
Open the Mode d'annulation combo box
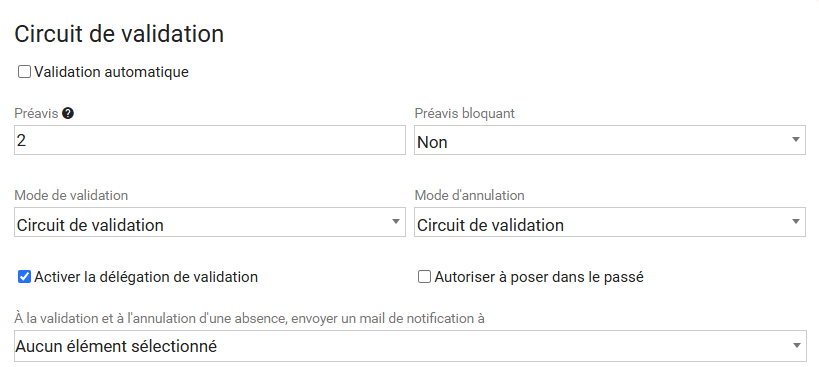click(x=610, y=222)
